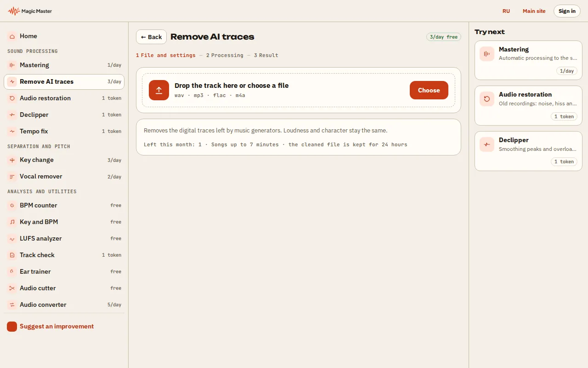Click the Key and BPM note icon
Image resolution: width=588 pixels, height=368 pixels.
pyautogui.click(x=12, y=222)
